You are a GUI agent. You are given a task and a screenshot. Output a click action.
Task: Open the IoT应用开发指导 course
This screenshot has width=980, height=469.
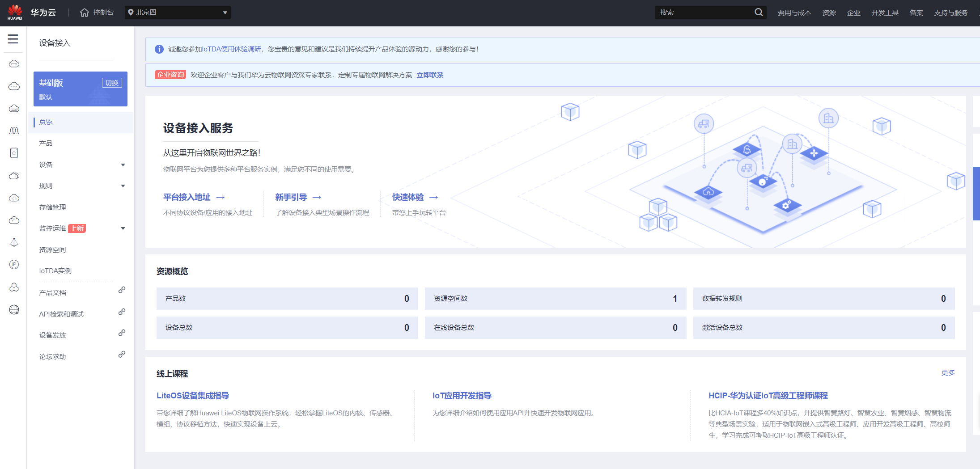(462, 396)
